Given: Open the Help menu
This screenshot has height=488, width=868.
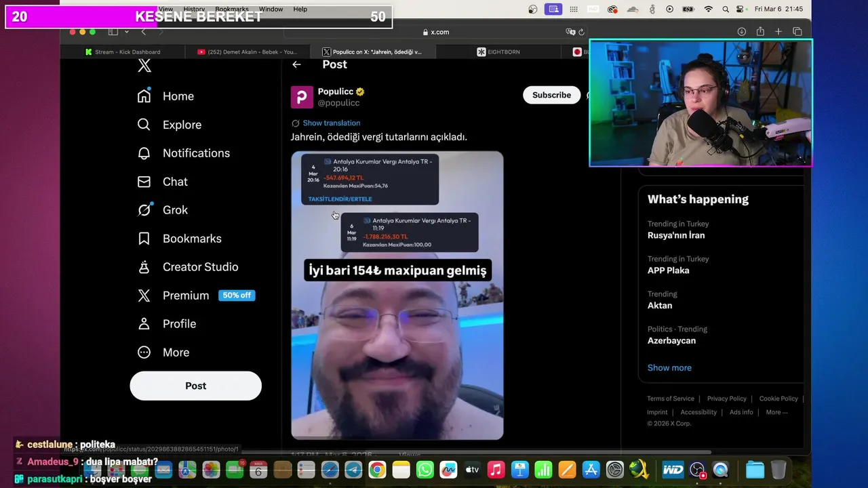Looking at the screenshot, I should coord(300,9).
